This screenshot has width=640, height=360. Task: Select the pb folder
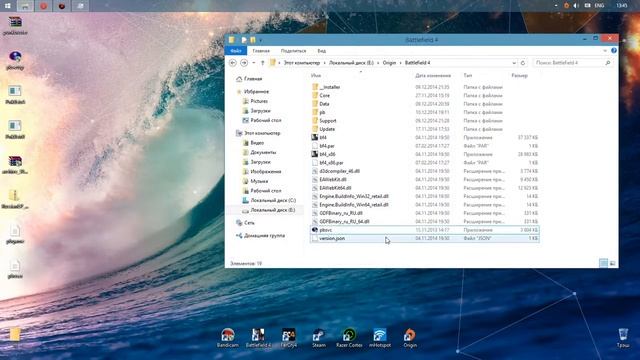coord(424,112)
